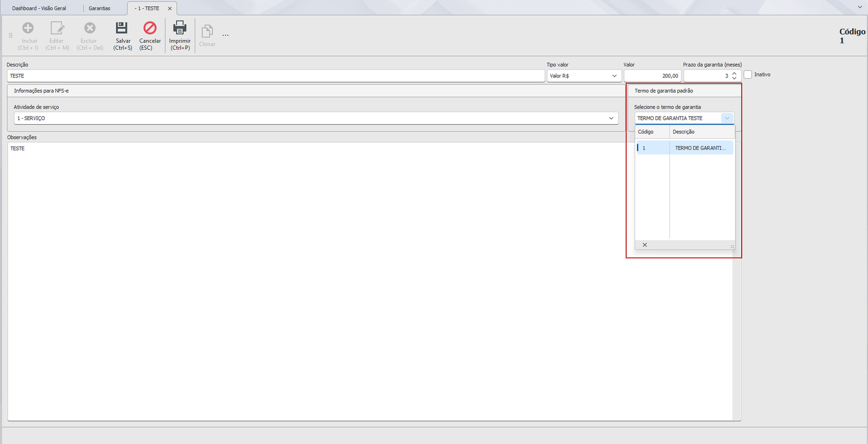Click the Incluir toolbar icon
This screenshot has height=444, width=868.
28,28
